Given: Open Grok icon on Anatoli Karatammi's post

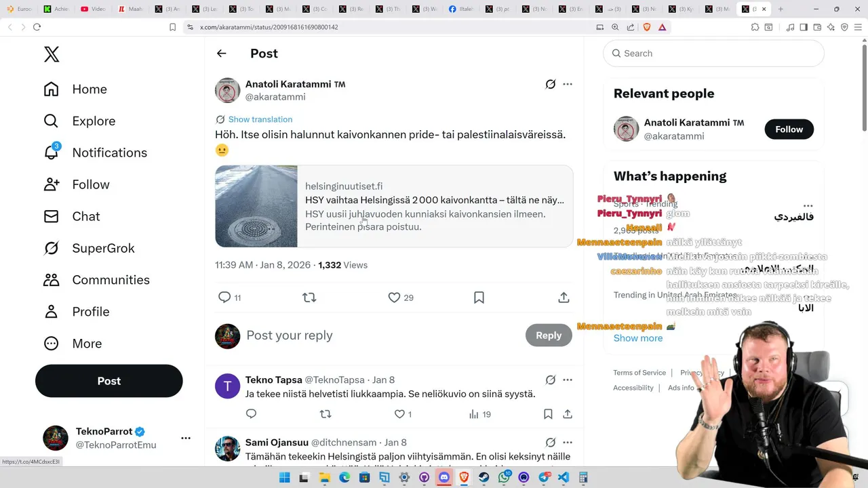Looking at the screenshot, I should pos(551,84).
